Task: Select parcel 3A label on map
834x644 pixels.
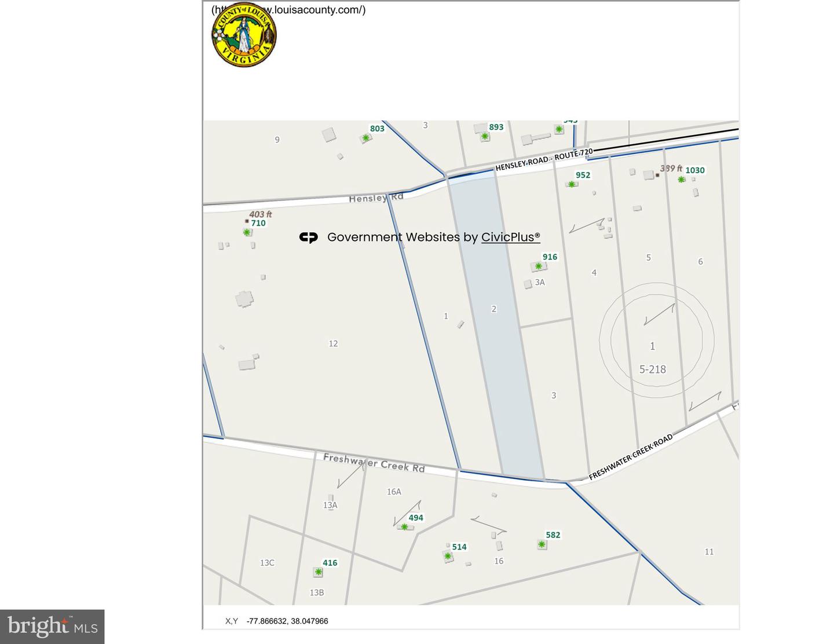Action: click(x=540, y=282)
